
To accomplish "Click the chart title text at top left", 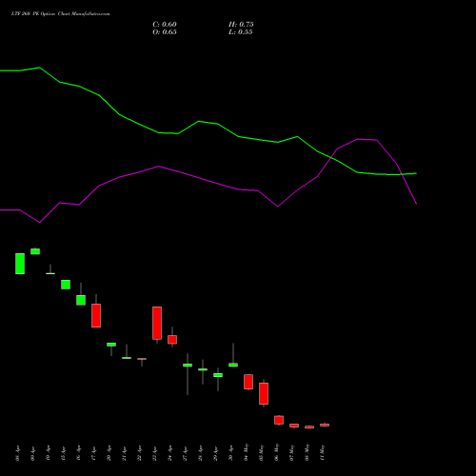I will point(60,14).
